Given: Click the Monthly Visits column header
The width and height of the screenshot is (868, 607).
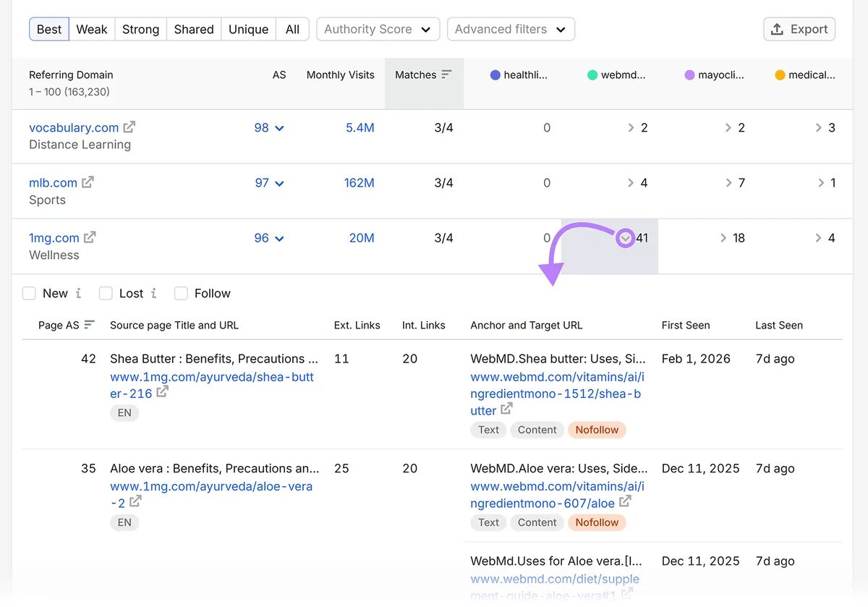Looking at the screenshot, I should tap(340, 75).
